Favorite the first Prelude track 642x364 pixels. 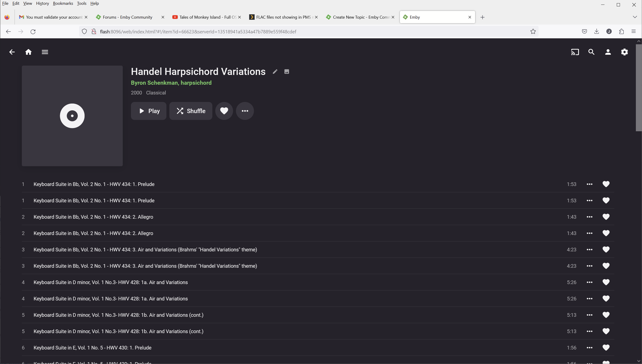(x=606, y=184)
